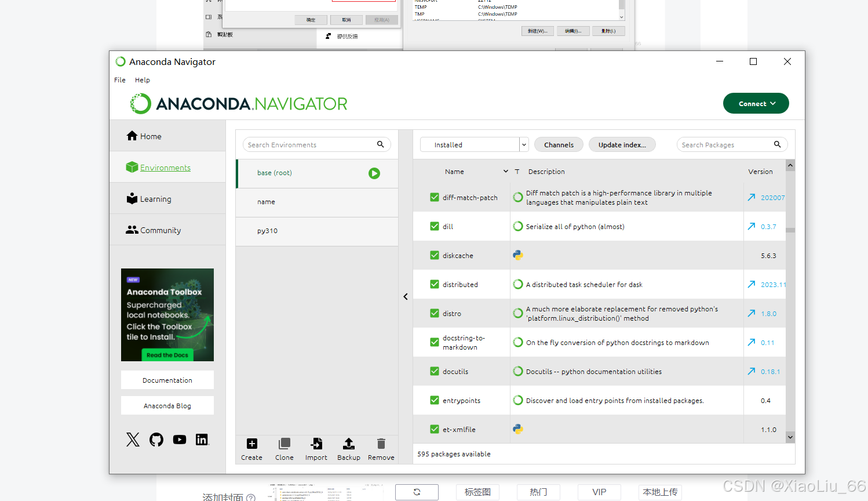This screenshot has height=501, width=868.
Task: Click the Python icon in diskcache row
Action: click(518, 255)
